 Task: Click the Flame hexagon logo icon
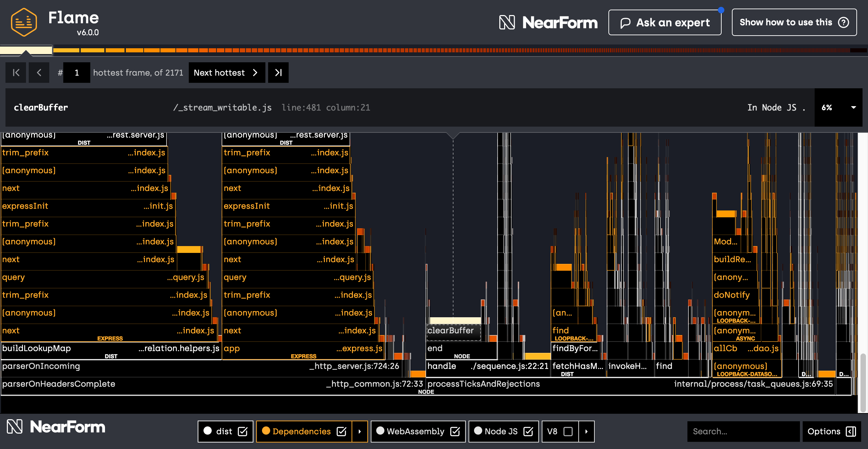[24, 22]
